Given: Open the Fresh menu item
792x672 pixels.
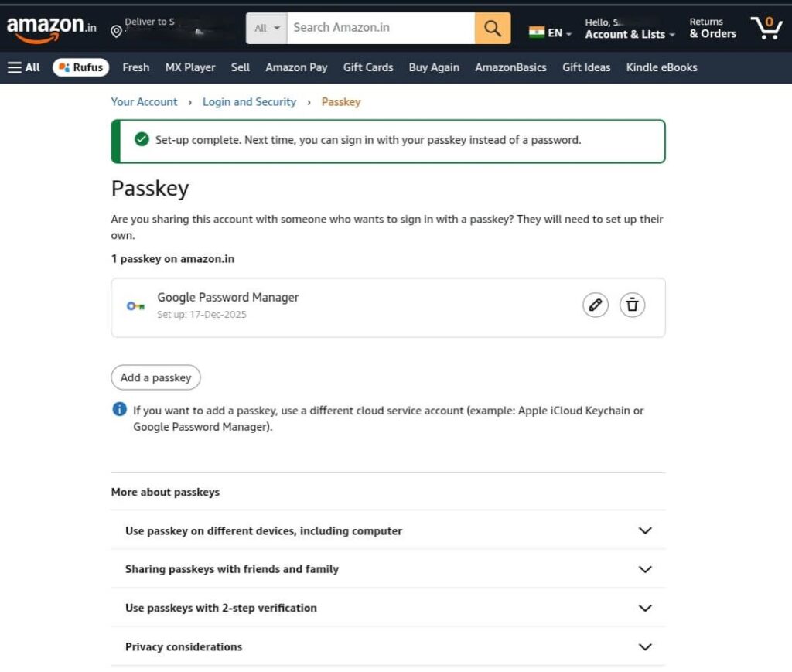Looking at the screenshot, I should (x=135, y=67).
